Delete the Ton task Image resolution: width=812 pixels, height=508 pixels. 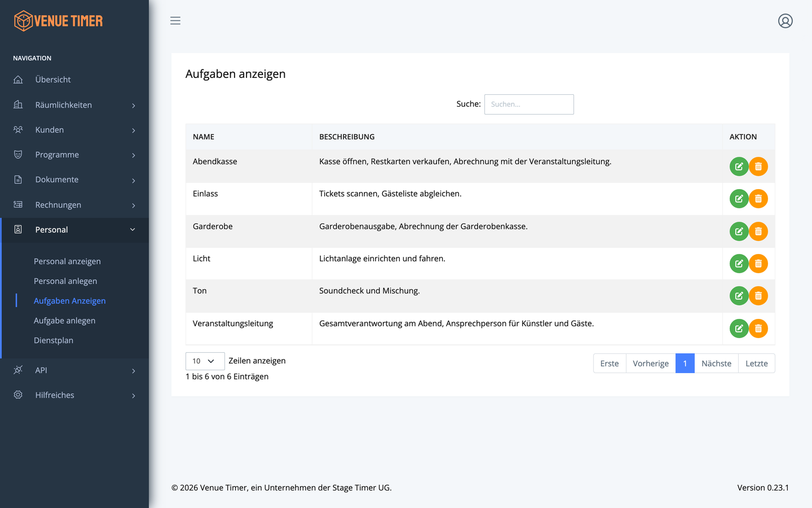[758, 296]
